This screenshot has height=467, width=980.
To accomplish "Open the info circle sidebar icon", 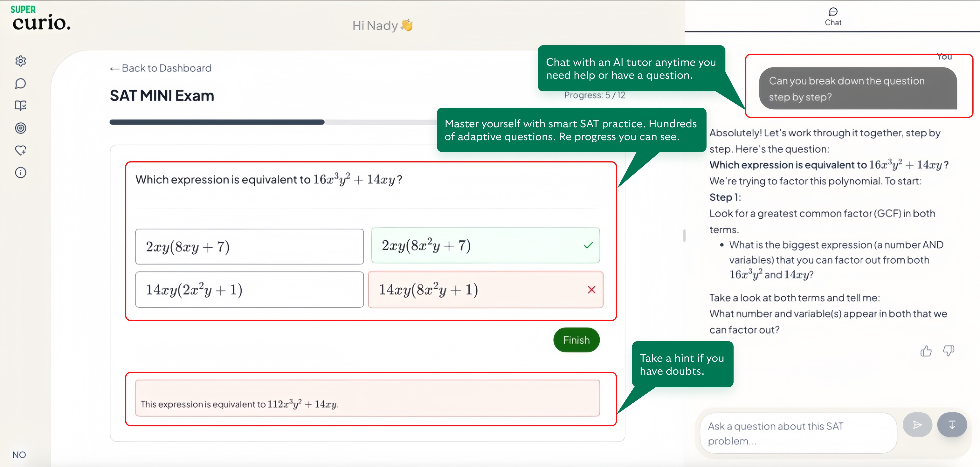I will coord(21,173).
